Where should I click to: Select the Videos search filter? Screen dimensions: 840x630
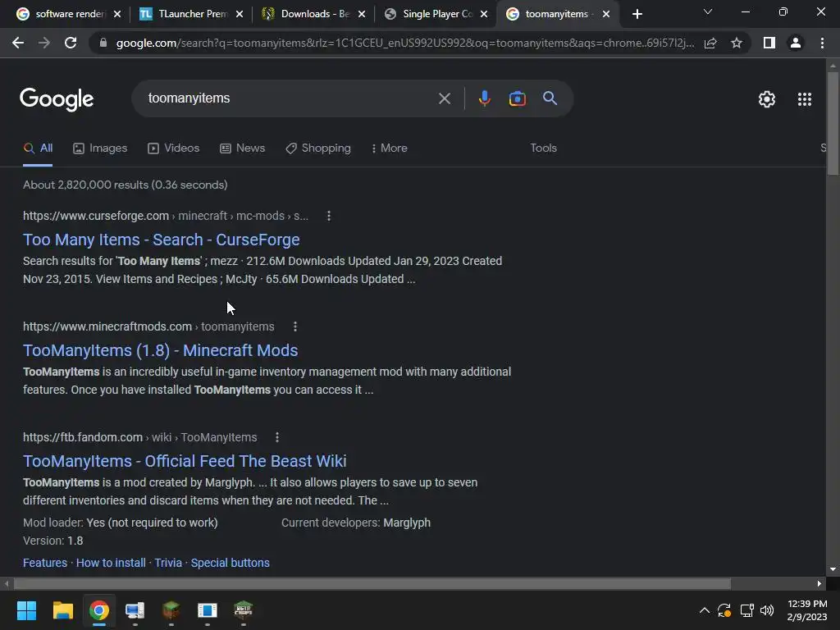pyautogui.click(x=174, y=148)
